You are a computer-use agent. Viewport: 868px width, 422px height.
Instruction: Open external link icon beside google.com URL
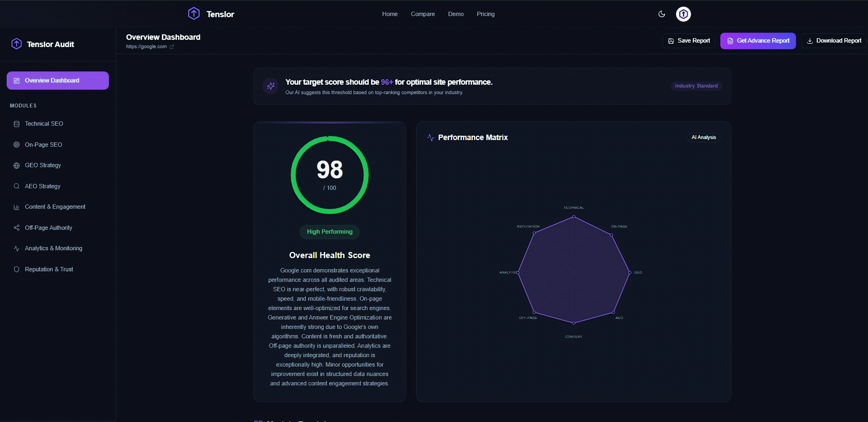(x=172, y=47)
